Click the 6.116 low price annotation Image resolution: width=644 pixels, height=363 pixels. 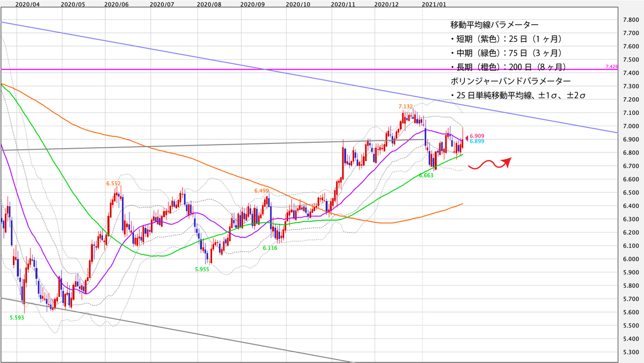tap(270, 248)
